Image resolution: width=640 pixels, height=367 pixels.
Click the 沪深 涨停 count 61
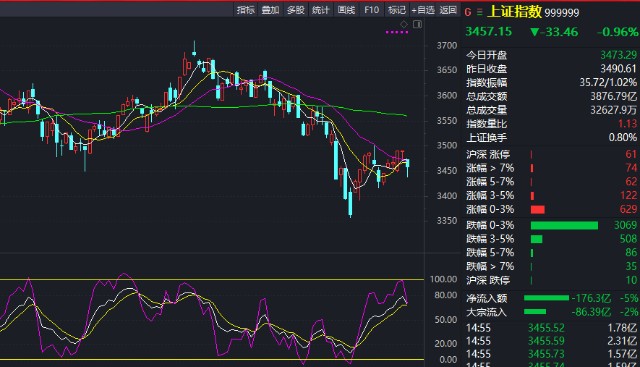coord(631,154)
